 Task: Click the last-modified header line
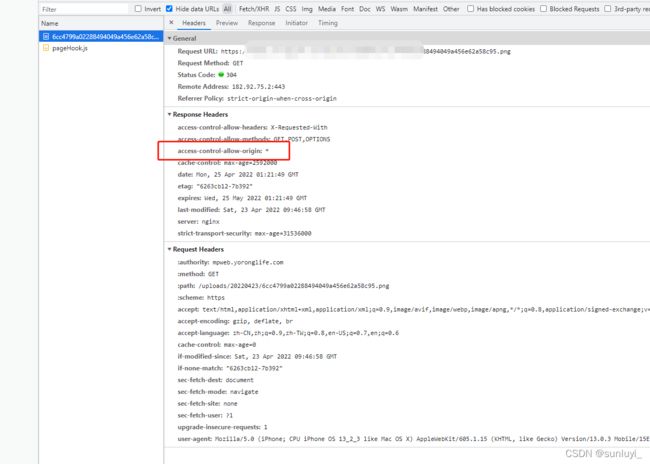(x=251, y=210)
